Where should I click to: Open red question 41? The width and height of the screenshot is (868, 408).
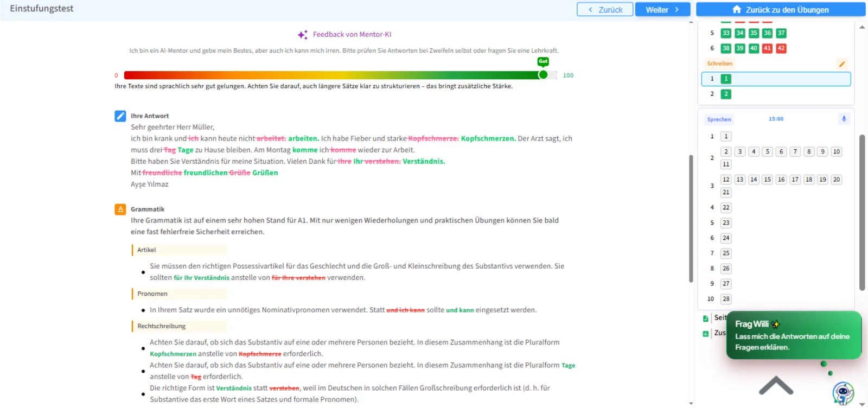point(767,48)
